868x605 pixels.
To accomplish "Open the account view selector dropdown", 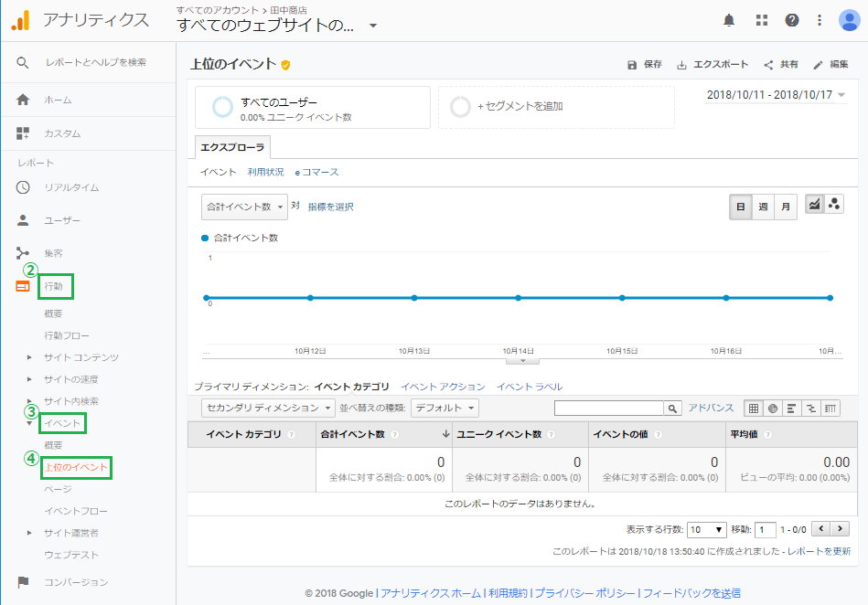I will click(x=373, y=26).
